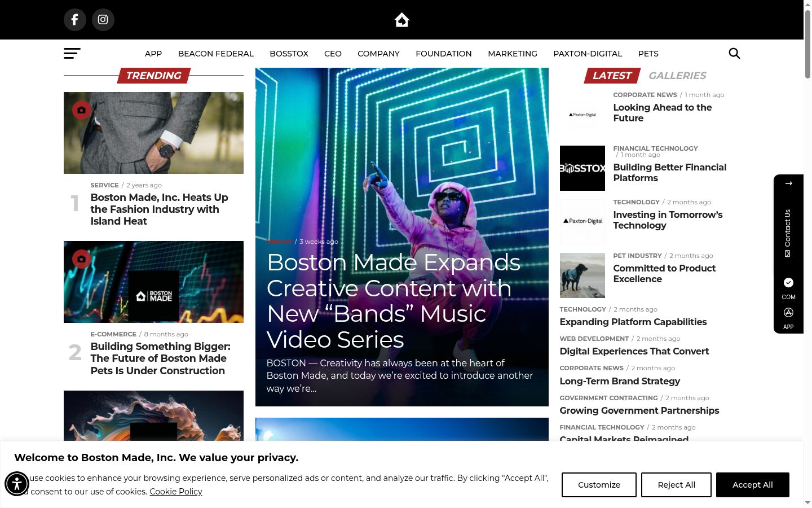The height and width of the screenshot is (508, 812).
Task: Open COM checkmark side shortcut
Action: [788, 288]
